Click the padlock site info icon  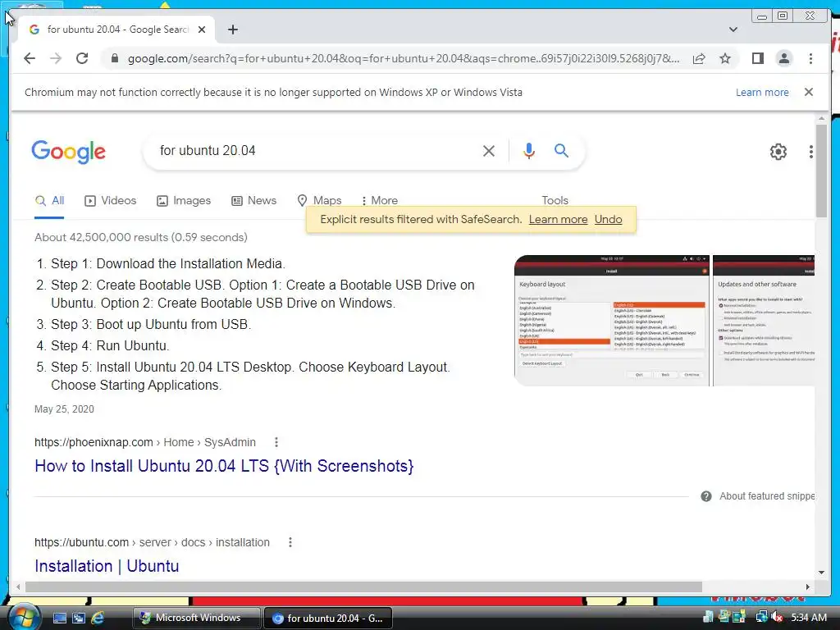(114, 58)
